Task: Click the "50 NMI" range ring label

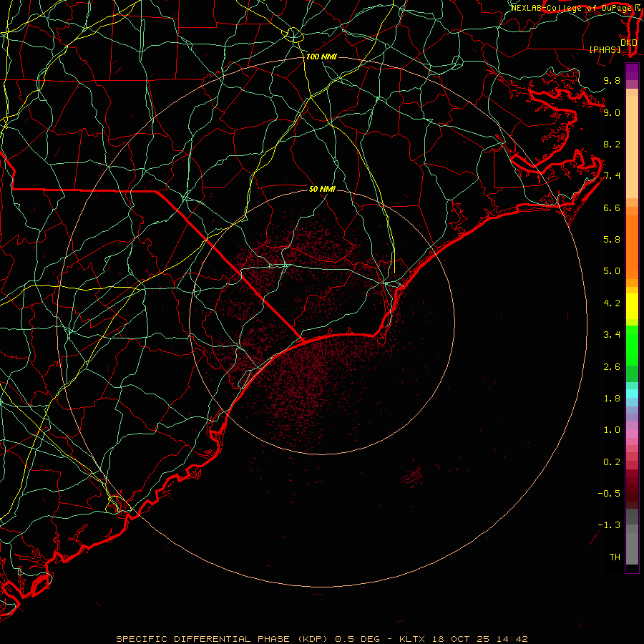Action: (x=322, y=189)
